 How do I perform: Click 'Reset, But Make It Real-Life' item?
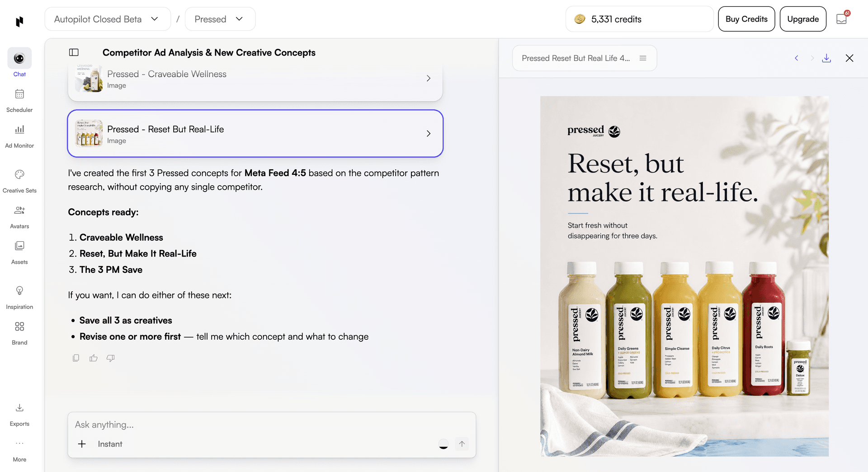[x=138, y=253]
